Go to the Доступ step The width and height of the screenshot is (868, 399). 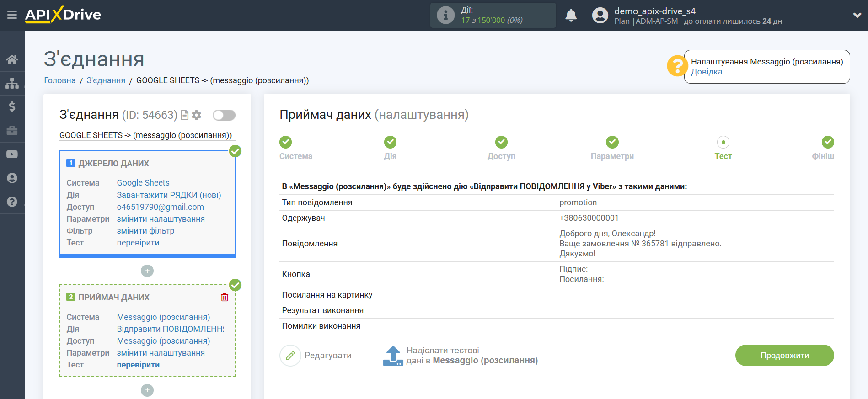(501, 142)
